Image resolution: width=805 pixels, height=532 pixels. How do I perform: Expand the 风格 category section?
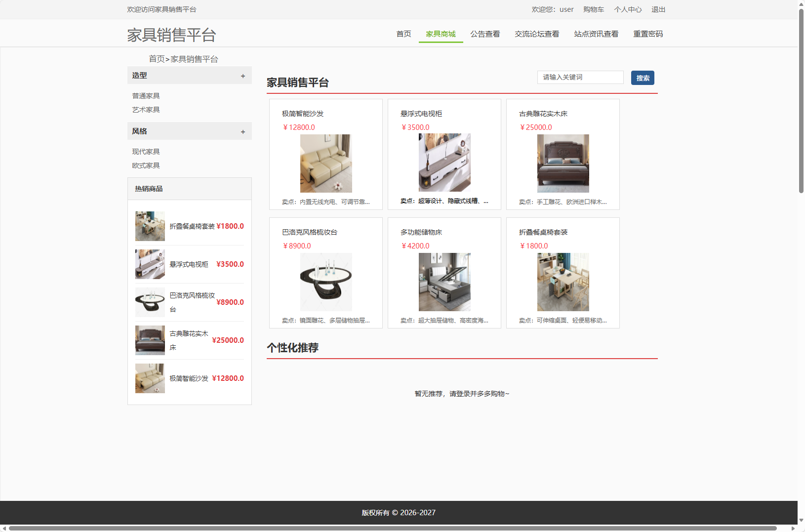click(x=242, y=131)
